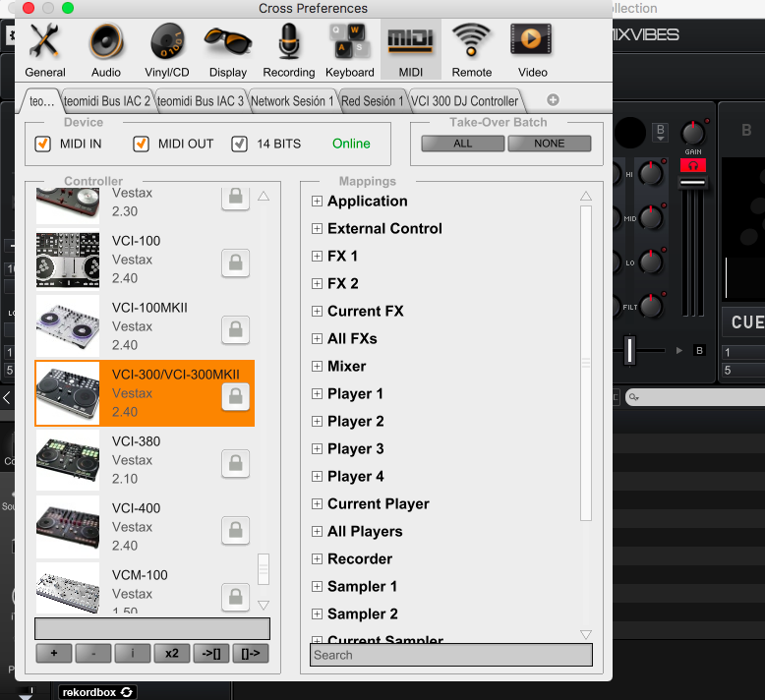Viewport: 765px width, 700px height.
Task: Click the lock icon for VCI-380
Action: pyautogui.click(x=236, y=463)
